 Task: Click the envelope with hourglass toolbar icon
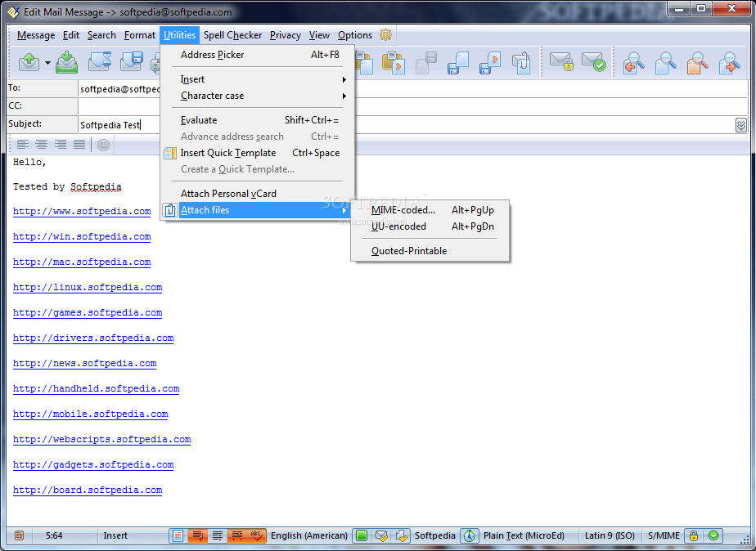[x=101, y=63]
